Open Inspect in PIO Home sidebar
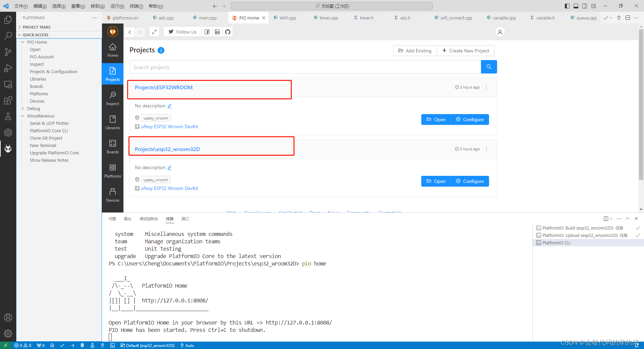This screenshot has width=644, height=349. pyautogui.click(x=113, y=99)
